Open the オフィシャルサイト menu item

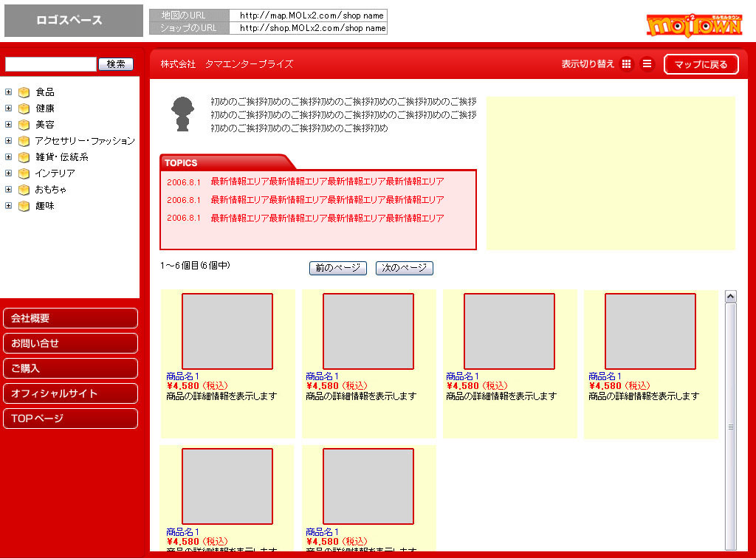point(70,393)
